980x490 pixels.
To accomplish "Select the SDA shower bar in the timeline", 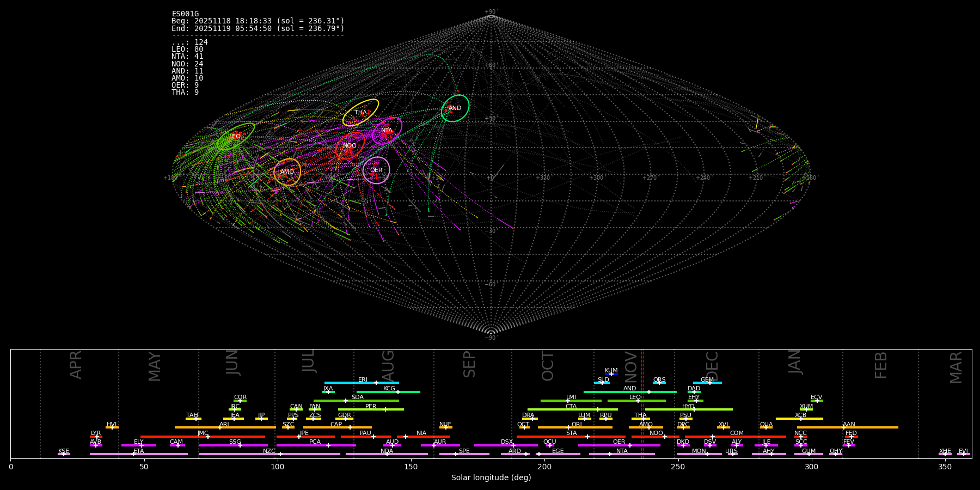I will 356,401.
